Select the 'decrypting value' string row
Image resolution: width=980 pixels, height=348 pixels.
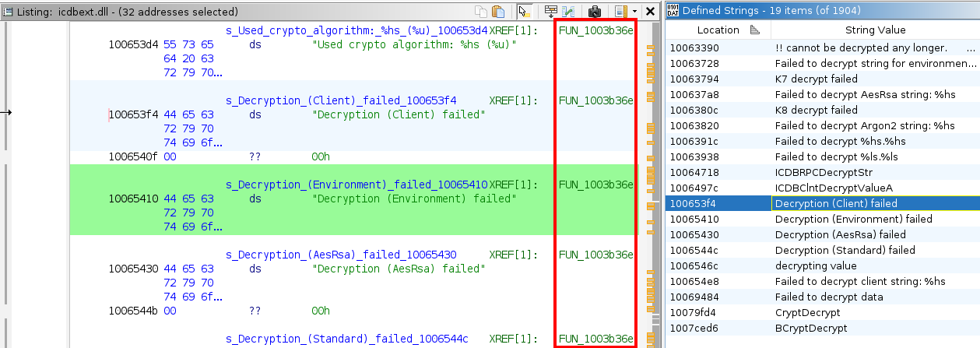coord(822,265)
